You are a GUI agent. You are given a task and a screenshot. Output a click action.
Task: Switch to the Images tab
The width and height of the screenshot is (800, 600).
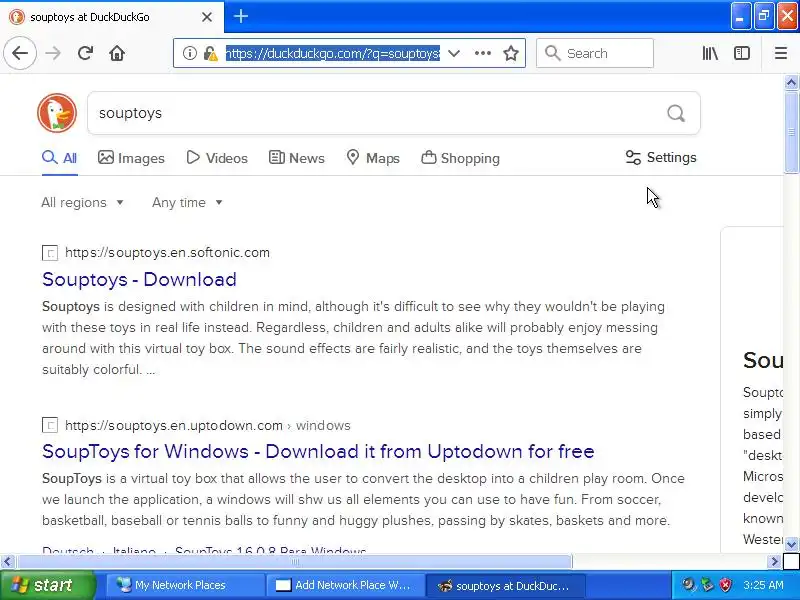(131, 158)
